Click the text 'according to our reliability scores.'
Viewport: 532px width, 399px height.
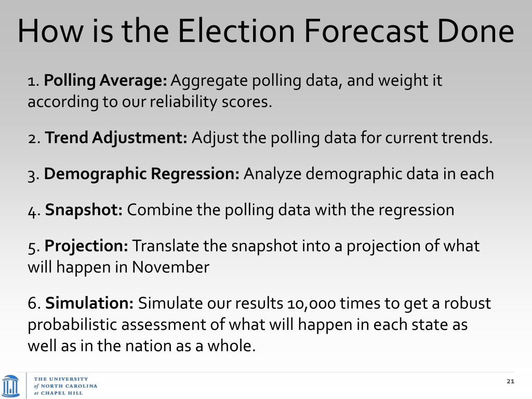point(150,102)
